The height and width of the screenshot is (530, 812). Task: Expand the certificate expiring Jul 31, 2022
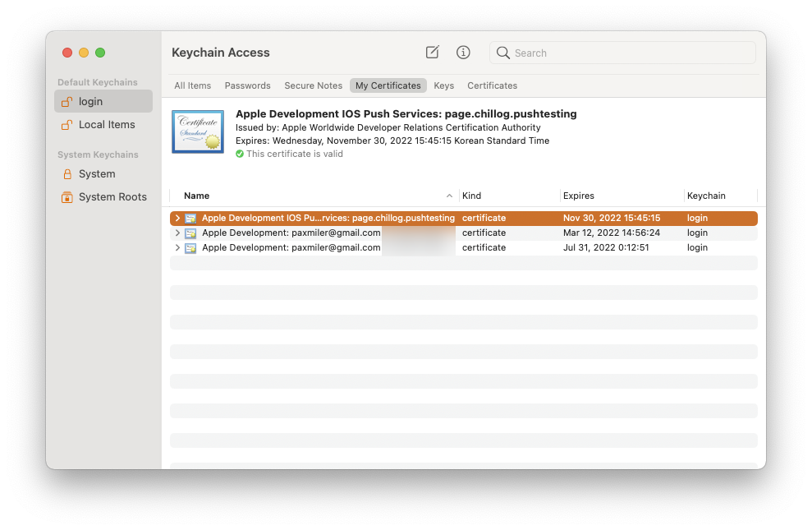click(177, 247)
